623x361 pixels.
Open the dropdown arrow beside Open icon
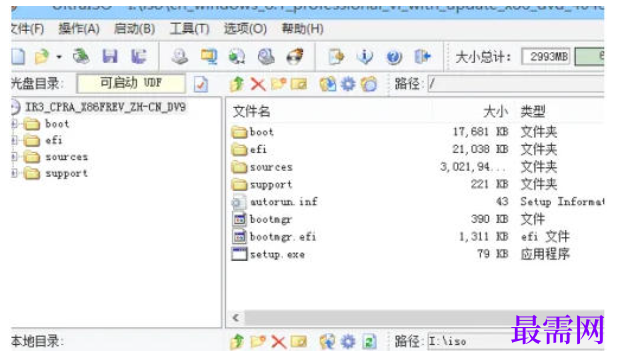59,57
